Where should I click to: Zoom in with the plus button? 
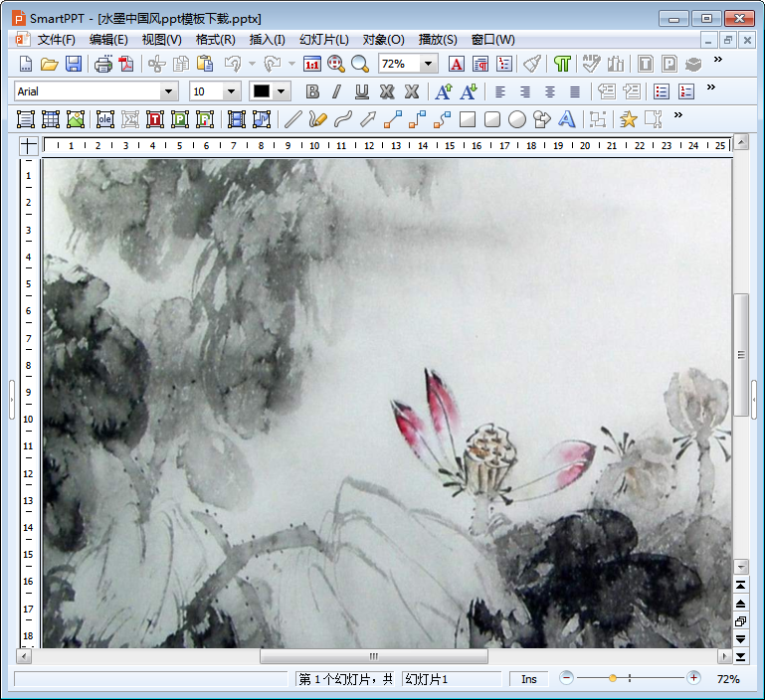point(693,678)
